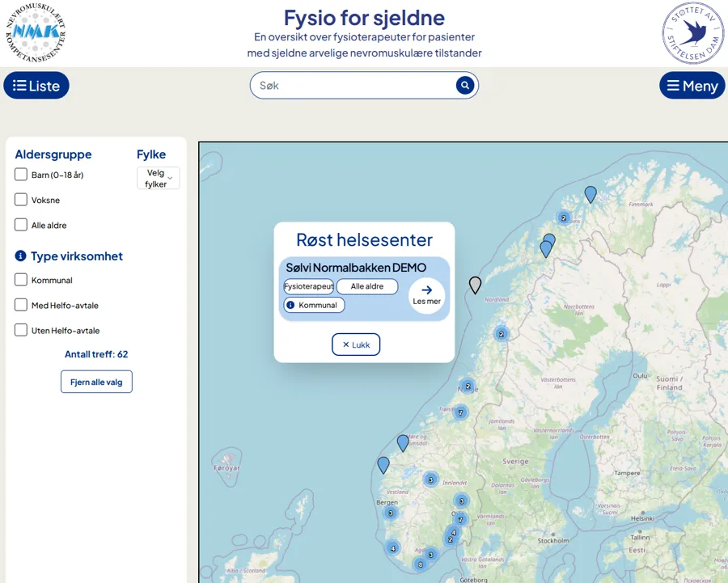Select the gray Røst map pin
Viewport: 728px width, 583px height.
point(475,285)
